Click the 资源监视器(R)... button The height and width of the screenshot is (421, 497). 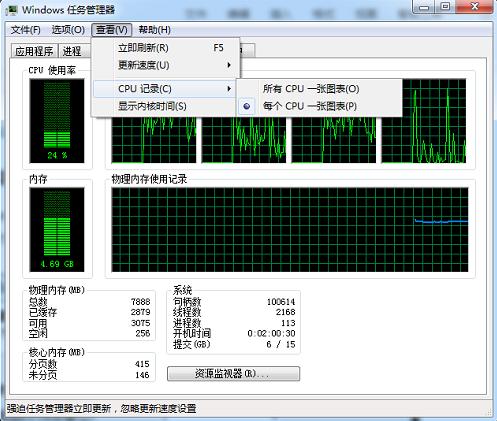tap(233, 373)
